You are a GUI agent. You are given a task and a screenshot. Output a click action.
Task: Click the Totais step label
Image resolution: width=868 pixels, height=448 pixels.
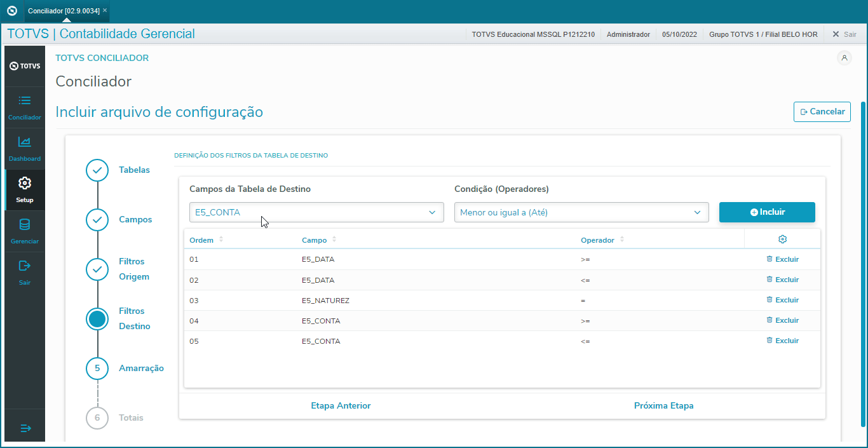click(x=131, y=418)
